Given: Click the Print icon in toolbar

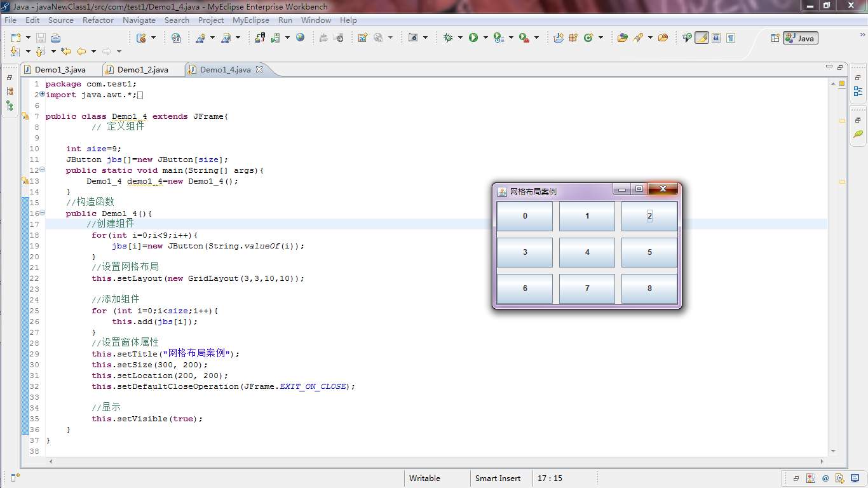Looking at the screenshot, I should point(56,37).
